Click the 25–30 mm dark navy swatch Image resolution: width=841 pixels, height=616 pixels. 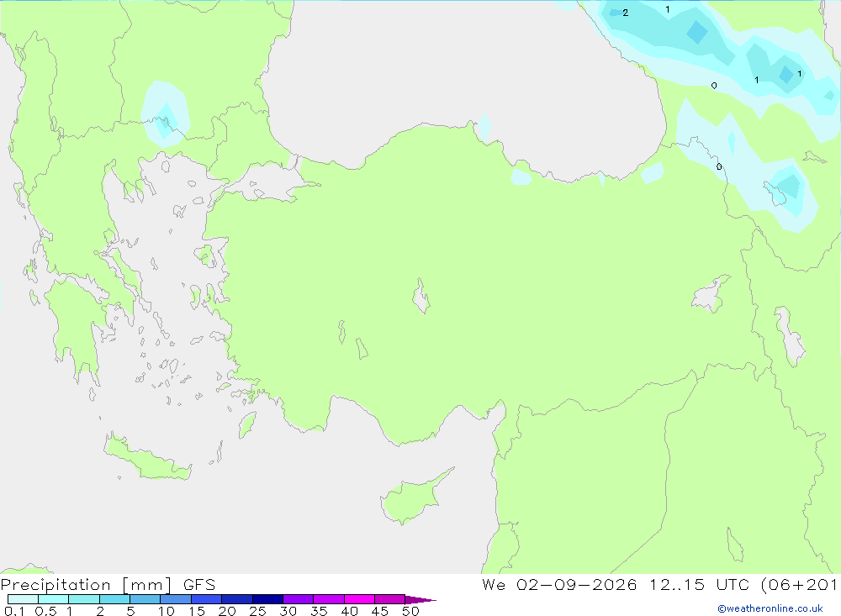pyautogui.click(x=267, y=599)
